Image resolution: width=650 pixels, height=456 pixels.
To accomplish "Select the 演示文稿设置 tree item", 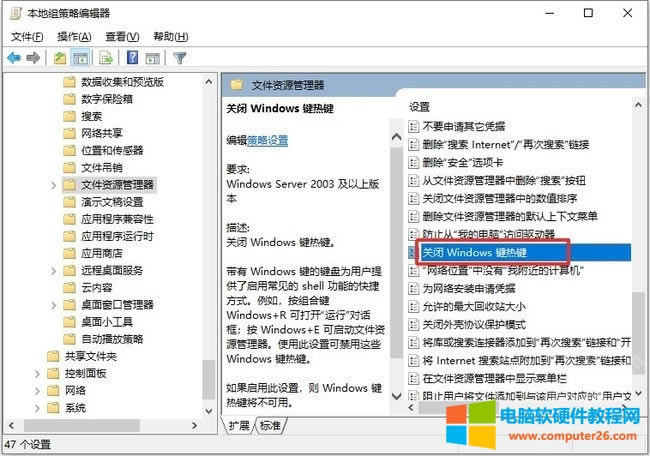I will tap(112, 202).
